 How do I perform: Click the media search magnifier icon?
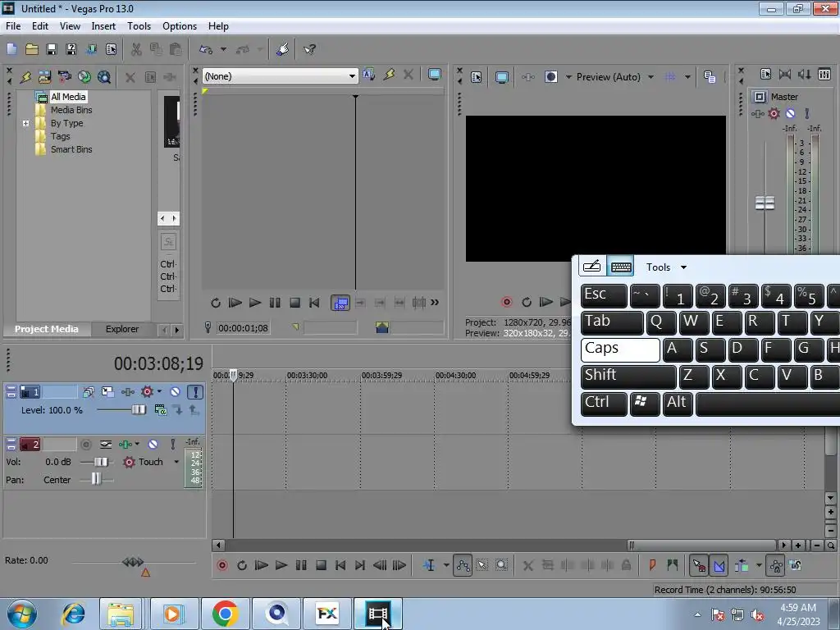point(104,77)
